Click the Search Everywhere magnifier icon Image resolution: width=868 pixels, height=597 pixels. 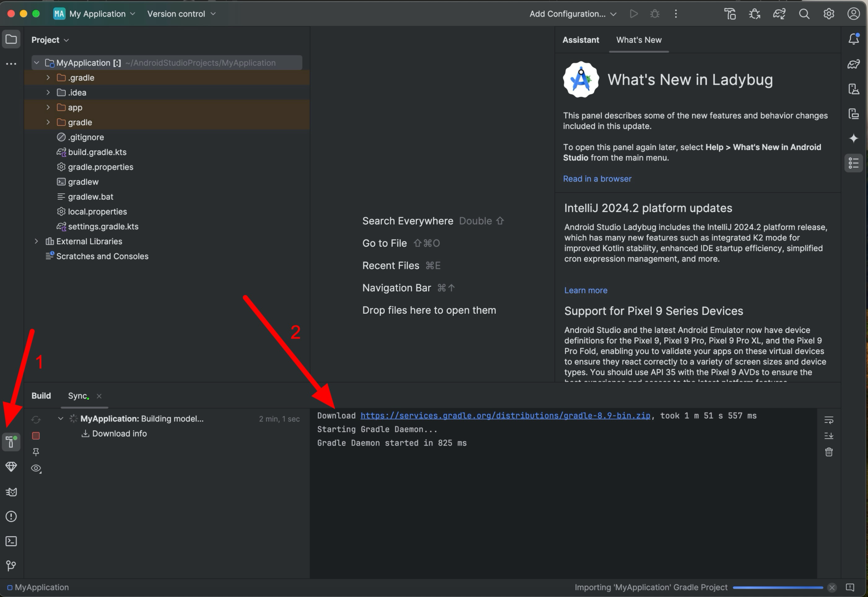coord(804,14)
